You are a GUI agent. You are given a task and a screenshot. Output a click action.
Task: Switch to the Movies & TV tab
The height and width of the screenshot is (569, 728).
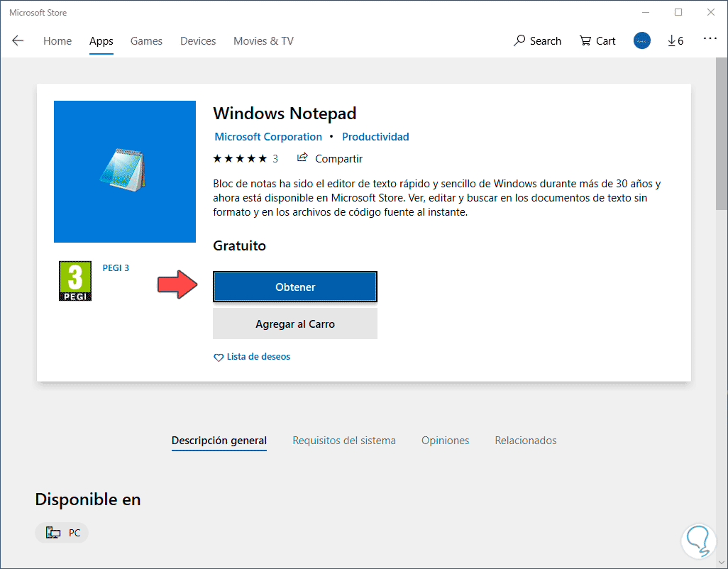click(x=263, y=41)
